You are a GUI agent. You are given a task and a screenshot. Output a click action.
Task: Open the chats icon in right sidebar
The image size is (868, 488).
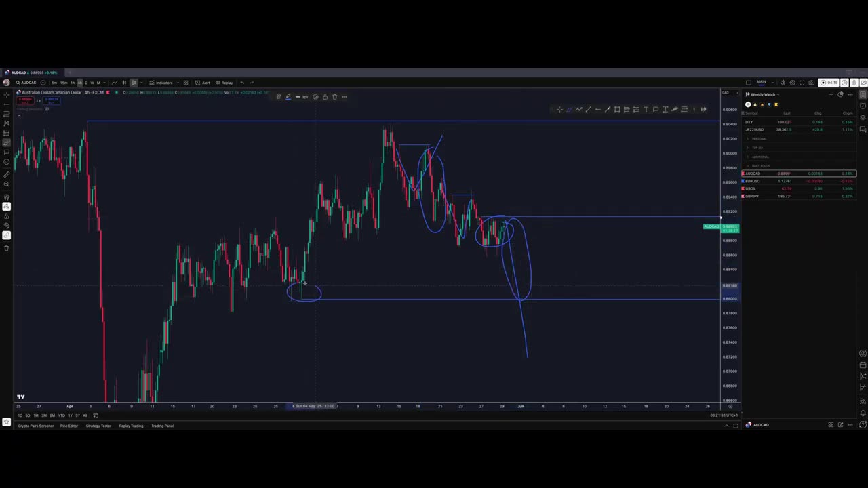pyautogui.click(x=863, y=129)
